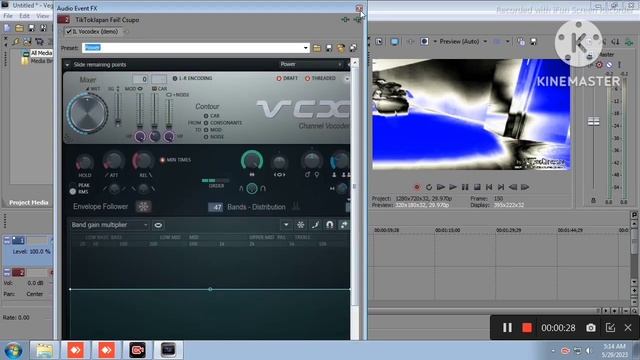Go to end in preview transport
The height and width of the screenshot is (360, 640).
coord(501,187)
